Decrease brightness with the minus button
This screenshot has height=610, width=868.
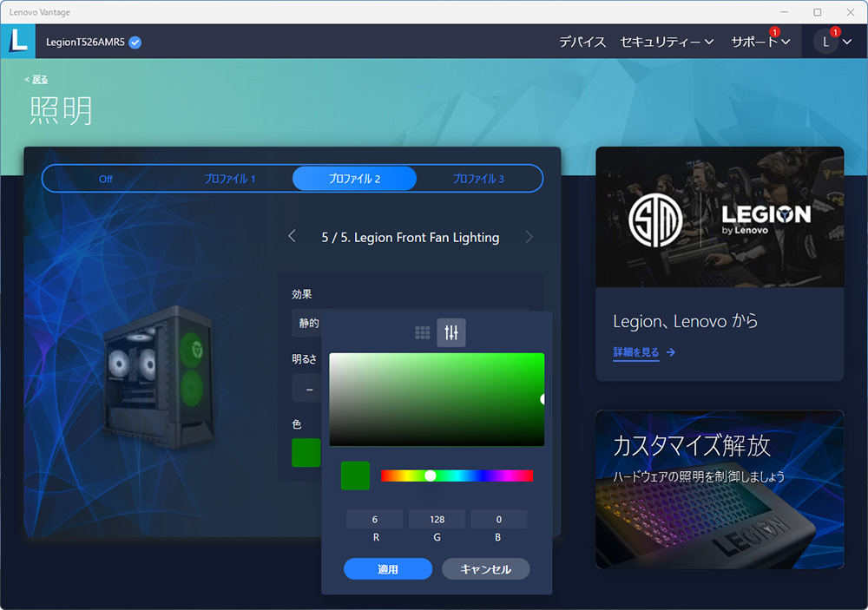coord(309,390)
